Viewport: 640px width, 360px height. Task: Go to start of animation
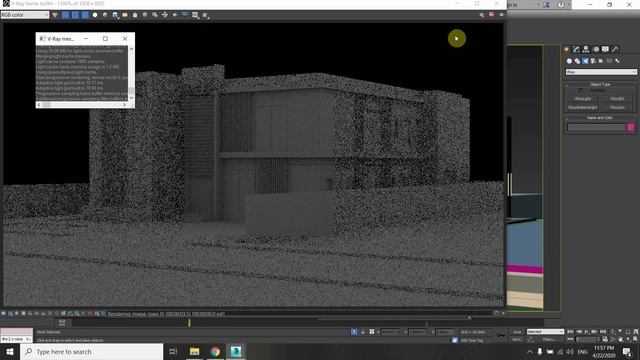click(571, 332)
